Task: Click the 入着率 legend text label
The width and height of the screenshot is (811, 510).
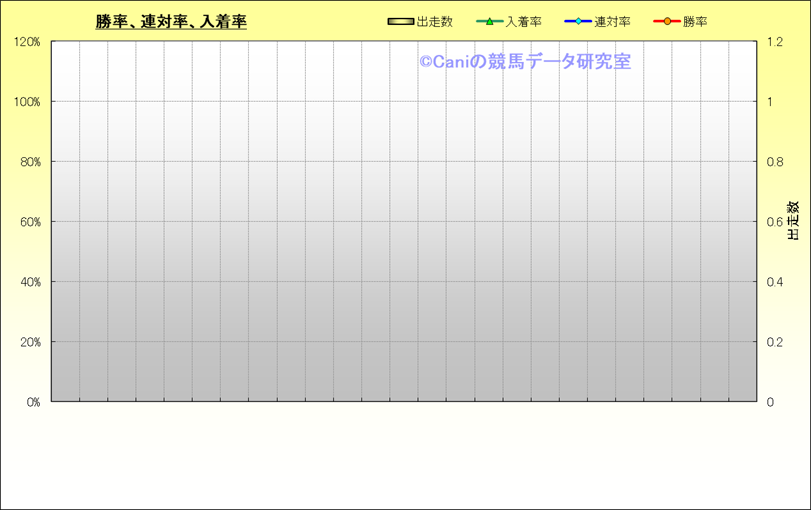Action: (x=523, y=21)
